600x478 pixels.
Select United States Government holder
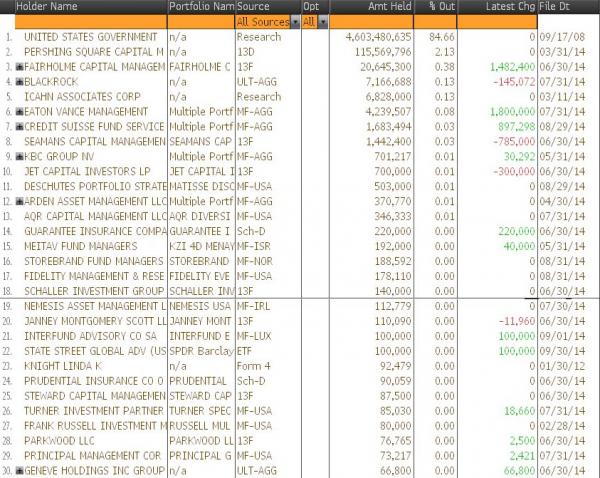91,37
